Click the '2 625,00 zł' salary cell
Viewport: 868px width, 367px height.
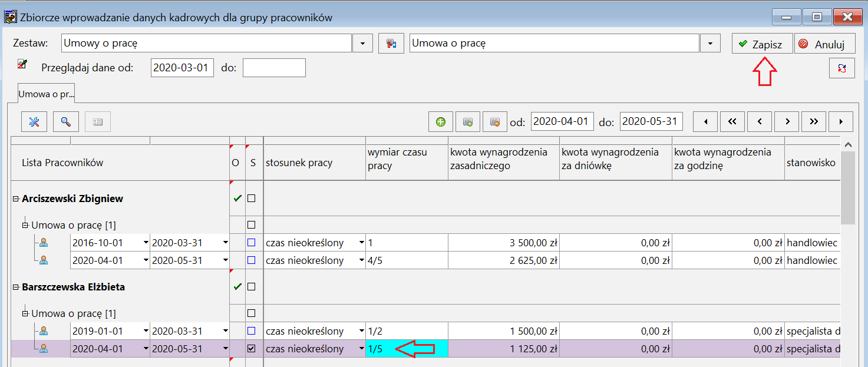coord(504,260)
